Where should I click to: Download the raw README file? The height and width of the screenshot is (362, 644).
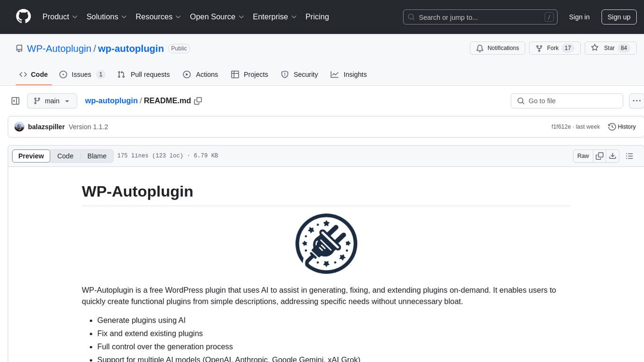[613, 156]
